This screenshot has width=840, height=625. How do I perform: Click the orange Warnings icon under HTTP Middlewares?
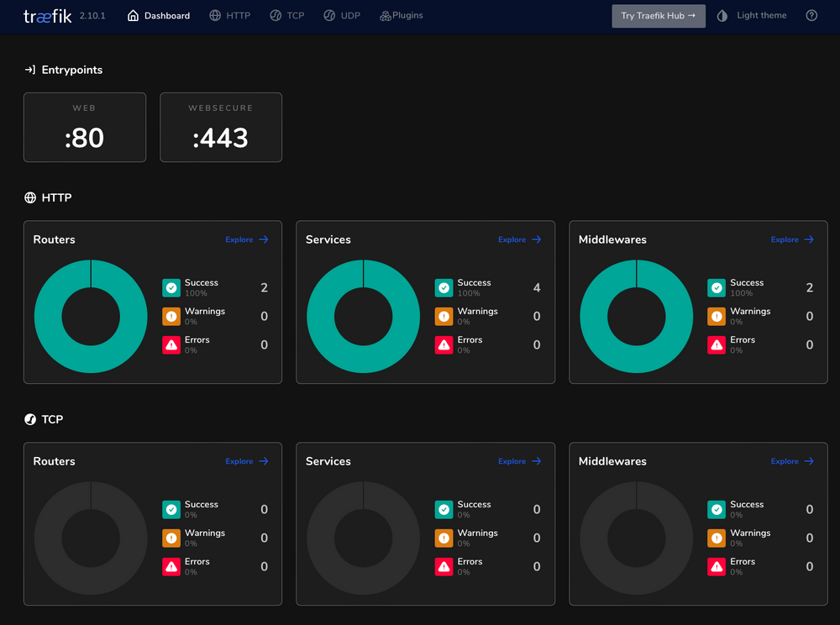[x=716, y=316]
